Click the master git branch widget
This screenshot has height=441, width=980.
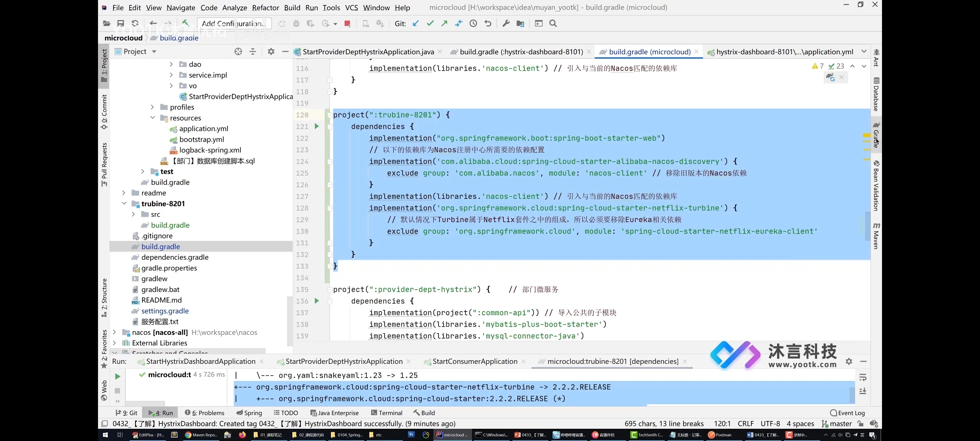(x=837, y=424)
